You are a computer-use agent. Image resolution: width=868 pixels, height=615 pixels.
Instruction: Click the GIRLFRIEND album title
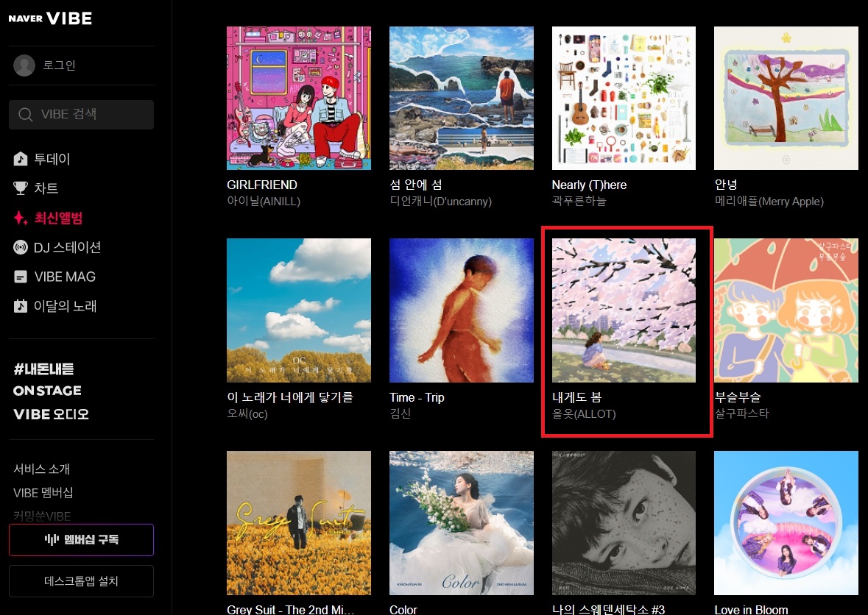(262, 185)
